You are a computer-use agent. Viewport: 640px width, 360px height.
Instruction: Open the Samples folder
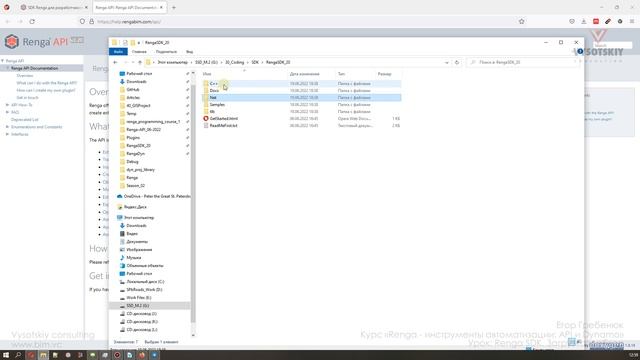[217, 105]
